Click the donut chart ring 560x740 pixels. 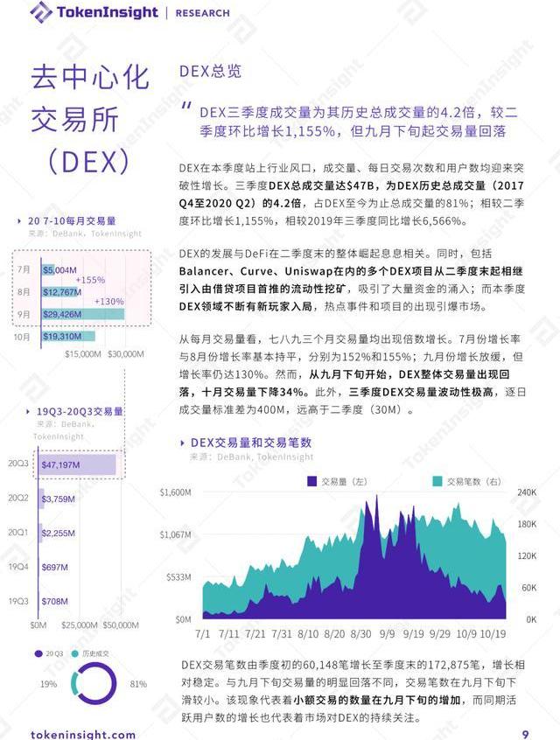(x=94, y=684)
